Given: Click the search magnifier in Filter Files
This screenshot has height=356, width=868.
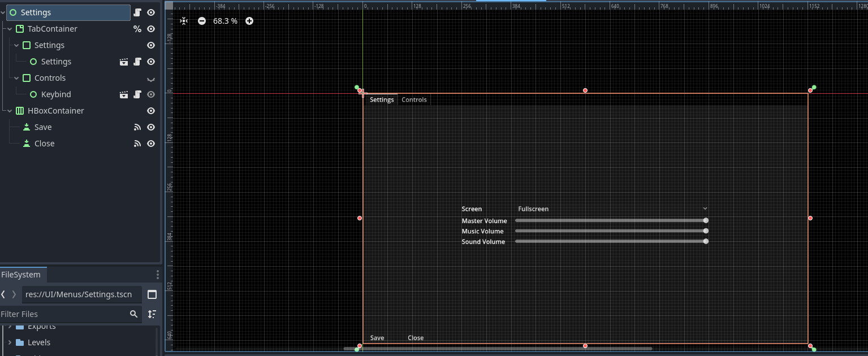Looking at the screenshot, I should pyautogui.click(x=134, y=314).
